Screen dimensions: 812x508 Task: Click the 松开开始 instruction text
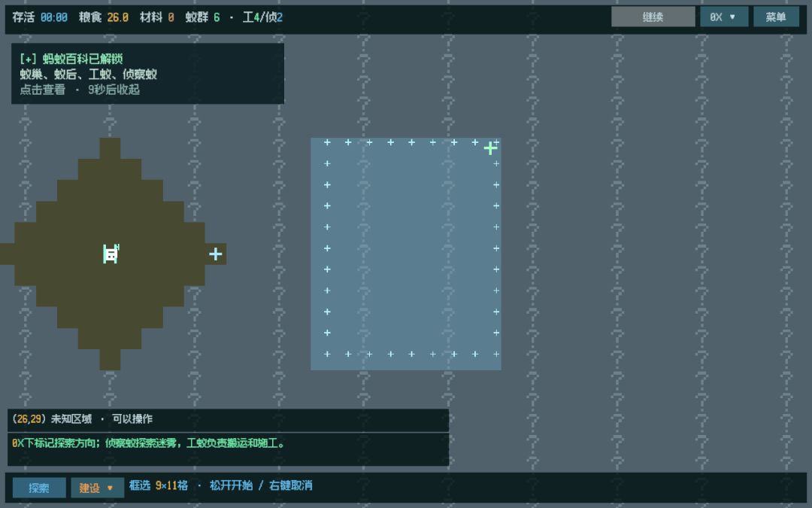[x=231, y=485]
